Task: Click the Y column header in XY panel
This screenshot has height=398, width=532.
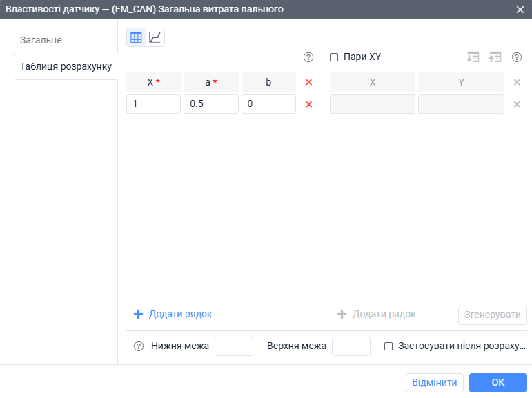Action: [x=461, y=82]
